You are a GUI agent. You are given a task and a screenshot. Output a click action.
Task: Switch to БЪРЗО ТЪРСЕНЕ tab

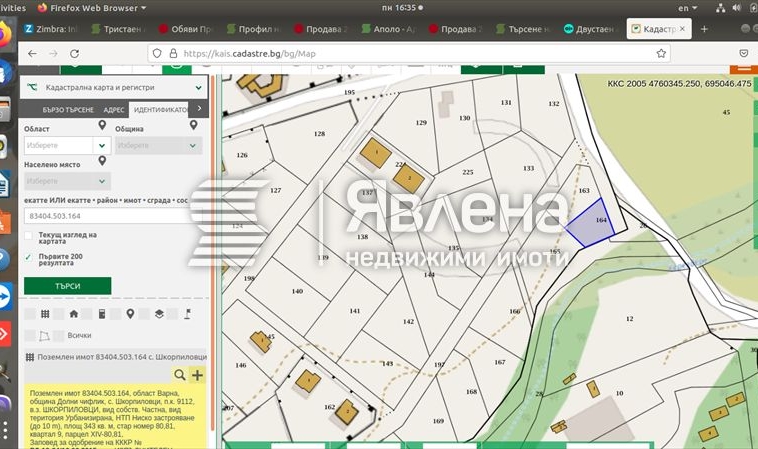click(x=68, y=110)
